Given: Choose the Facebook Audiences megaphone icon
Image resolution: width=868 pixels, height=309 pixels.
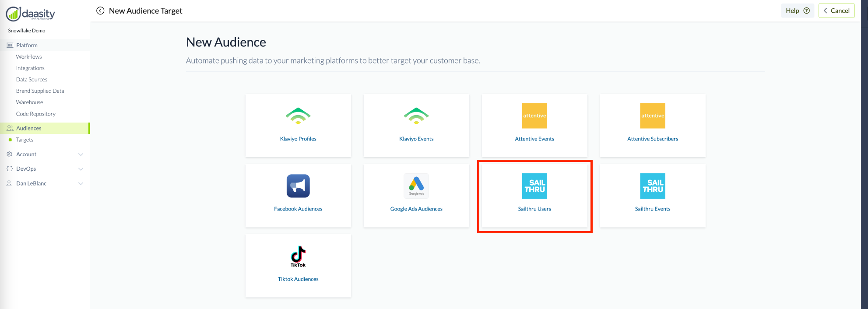Looking at the screenshot, I should [298, 186].
